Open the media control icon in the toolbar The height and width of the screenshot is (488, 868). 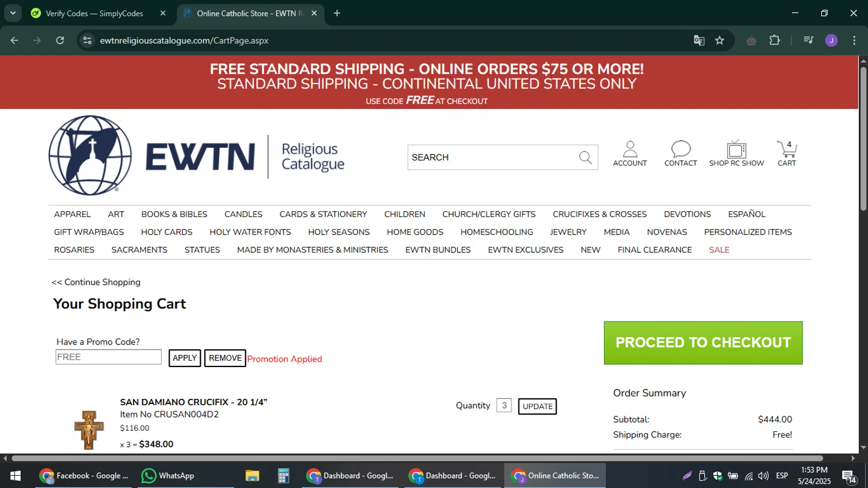tap(808, 41)
